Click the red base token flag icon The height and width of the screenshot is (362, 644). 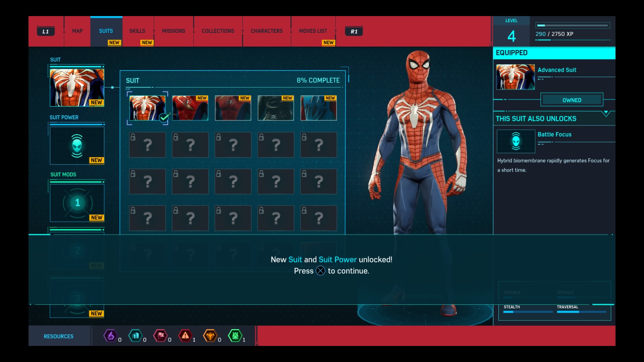coord(160,336)
